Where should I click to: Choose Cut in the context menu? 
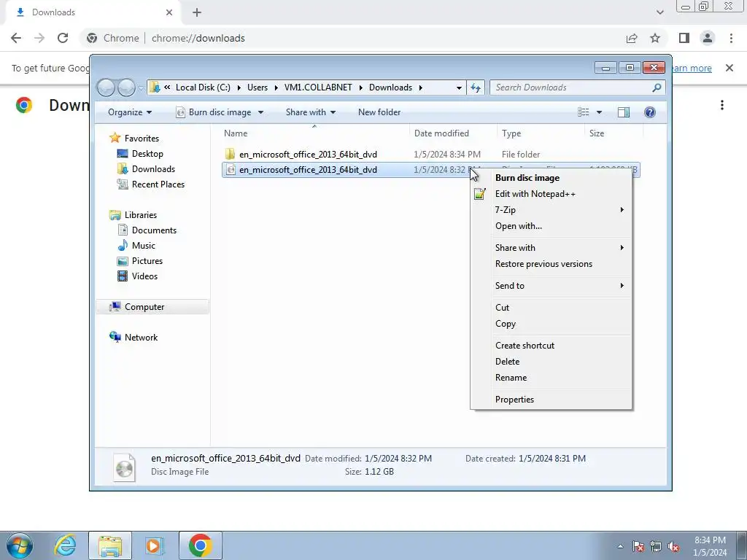click(502, 308)
